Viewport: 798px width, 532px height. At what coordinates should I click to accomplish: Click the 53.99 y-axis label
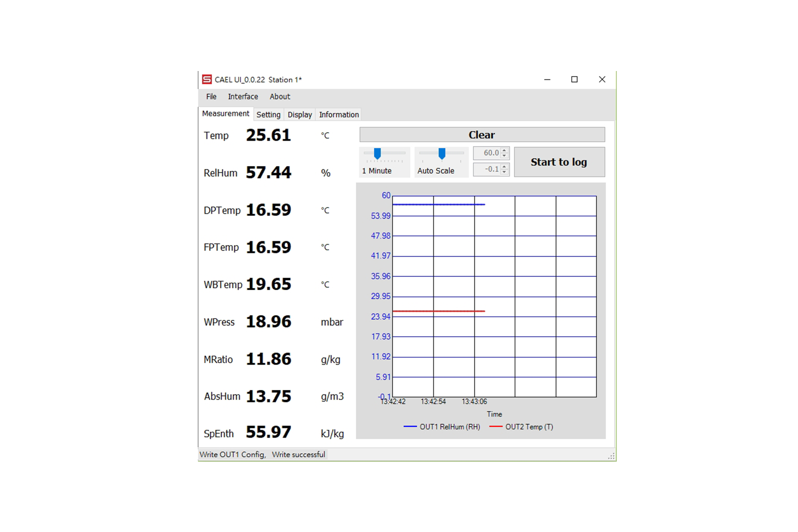(381, 216)
